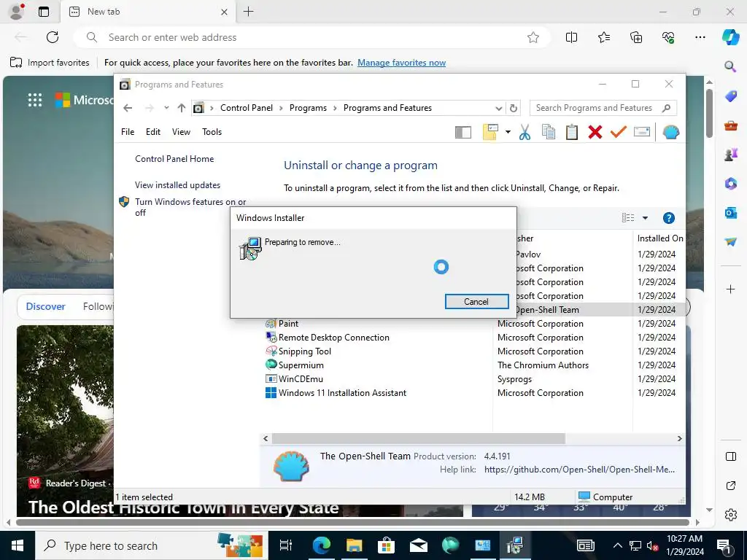The width and height of the screenshot is (747, 560).
Task: Open Microsoft apps grid launcher icon
Action: point(35,100)
